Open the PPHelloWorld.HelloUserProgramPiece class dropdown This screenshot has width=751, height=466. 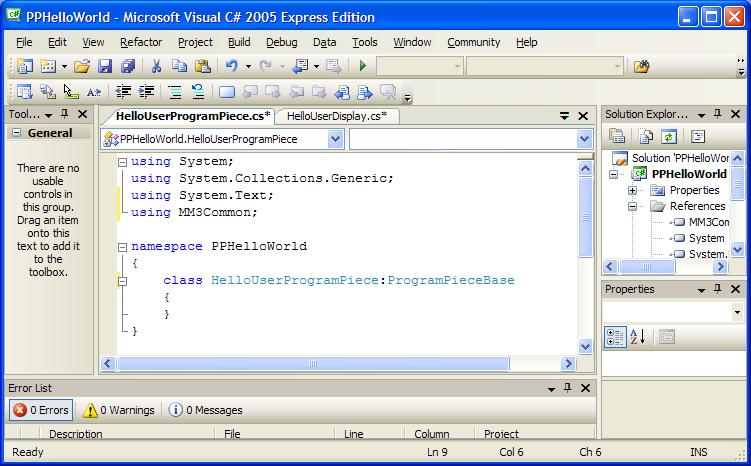tap(335, 139)
